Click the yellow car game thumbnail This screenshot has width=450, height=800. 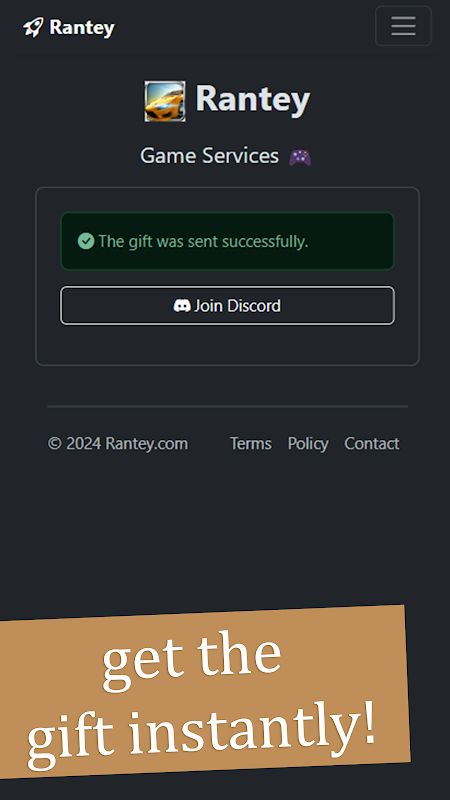pyautogui.click(x=165, y=101)
